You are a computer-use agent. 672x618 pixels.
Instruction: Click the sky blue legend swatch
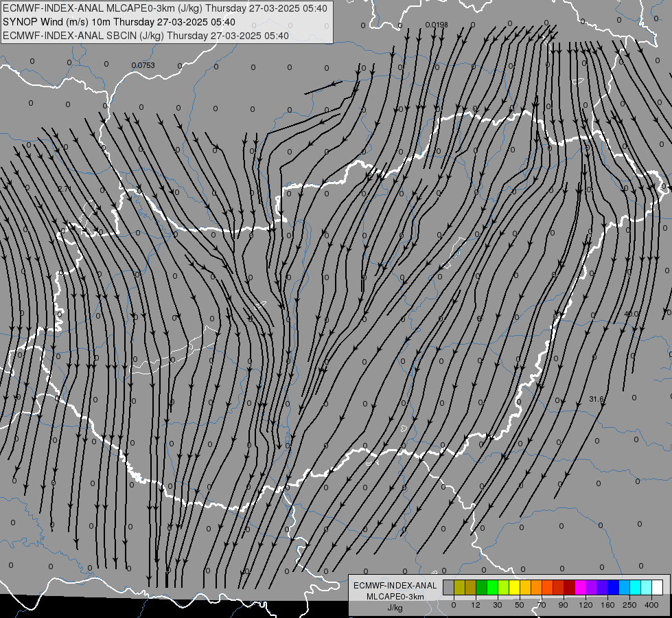[x=625, y=587]
